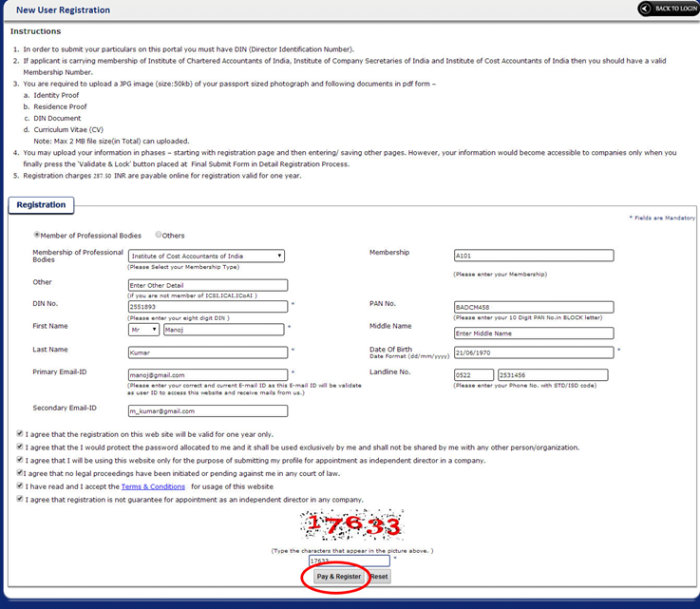Toggle registration valid for one year checkbox
This screenshot has width=700, height=609.
pos(20,433)
